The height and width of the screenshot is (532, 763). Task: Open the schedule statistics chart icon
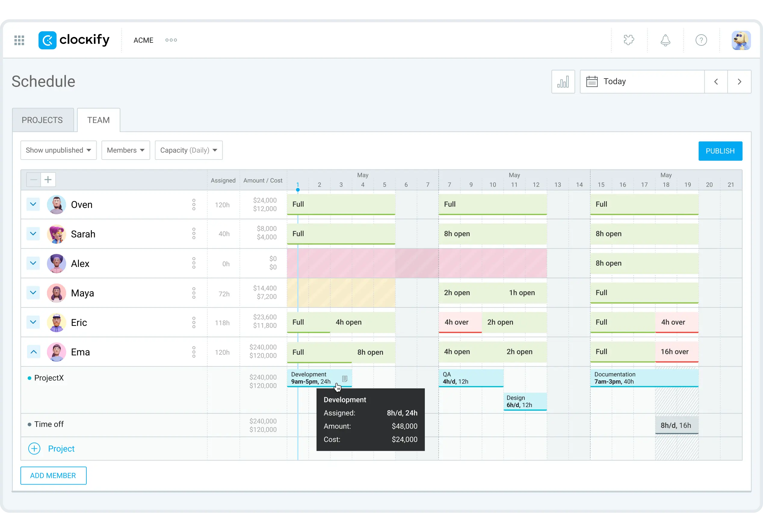click(563, 82)
